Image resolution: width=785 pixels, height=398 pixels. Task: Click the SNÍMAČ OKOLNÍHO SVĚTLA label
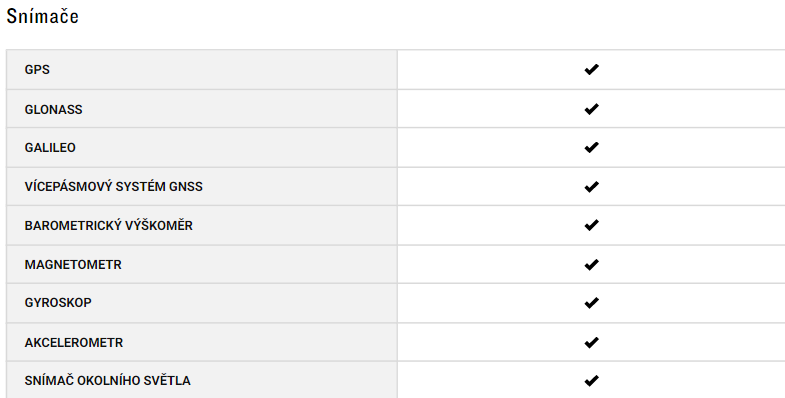click(108, 380)
